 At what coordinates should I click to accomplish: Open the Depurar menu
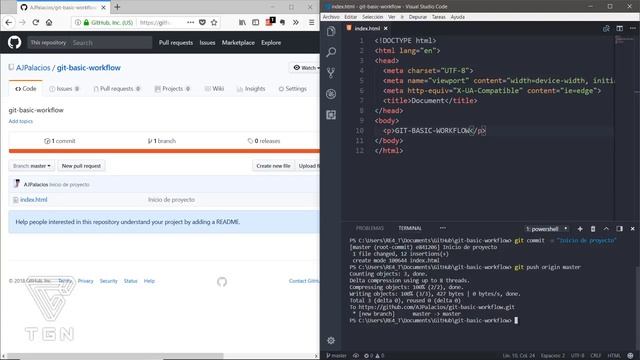(418, 17)
